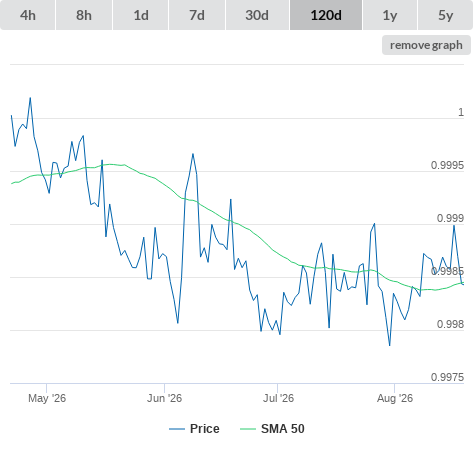
Task: Show the 5y time range
Action: tap(446, 15)
